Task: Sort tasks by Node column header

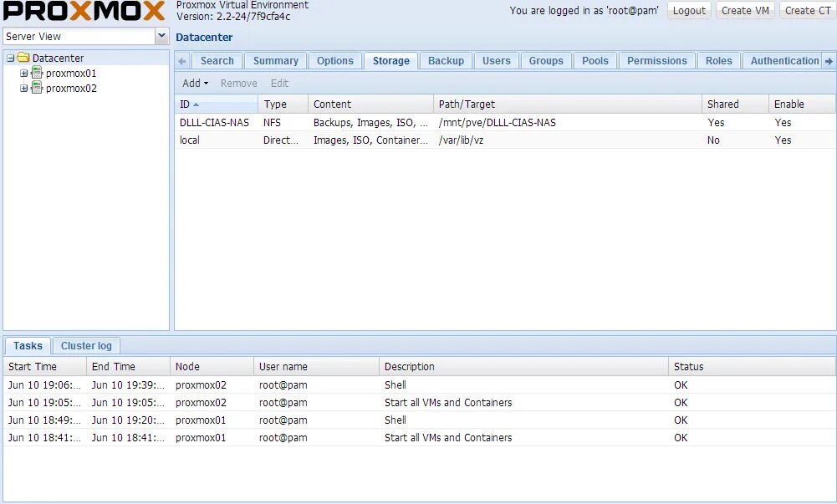Action: pos(212,367)
